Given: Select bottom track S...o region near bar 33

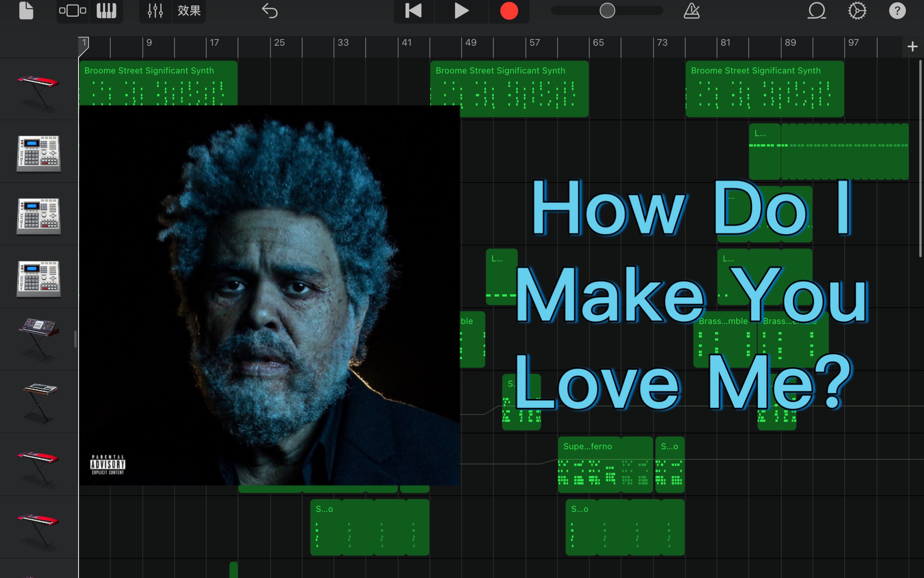Looking at the screenshot, I should coord(370,527).
